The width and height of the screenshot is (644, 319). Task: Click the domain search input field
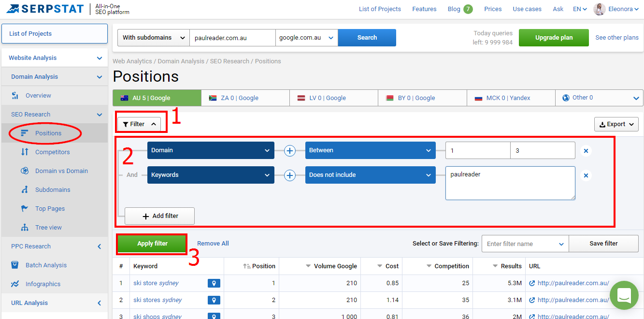(x=232, y=38)
